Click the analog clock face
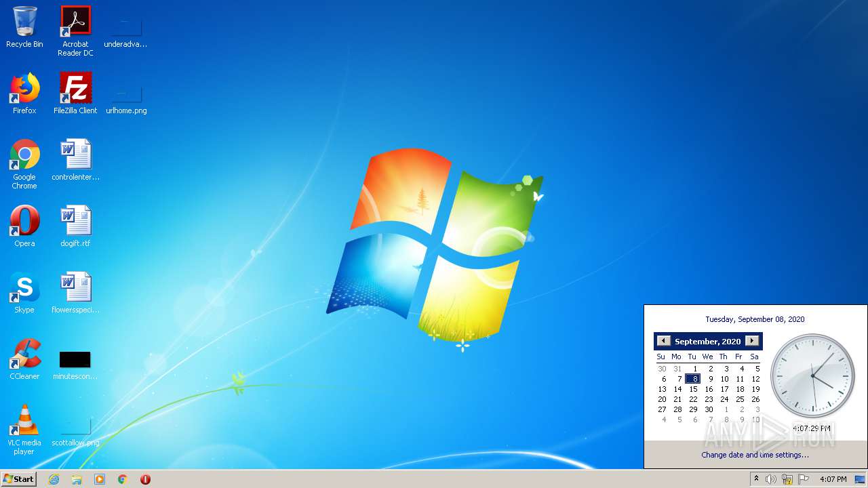The image size is (868, 488). (812, 375)
